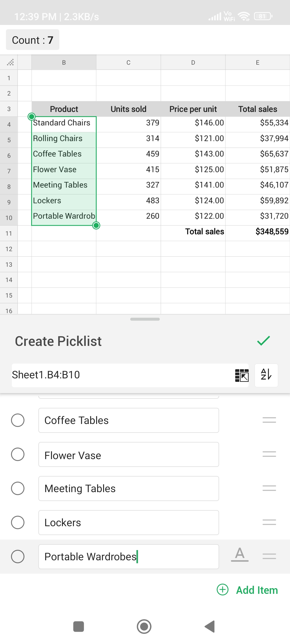Tap drag handle beside Lockers

point(269,522)
